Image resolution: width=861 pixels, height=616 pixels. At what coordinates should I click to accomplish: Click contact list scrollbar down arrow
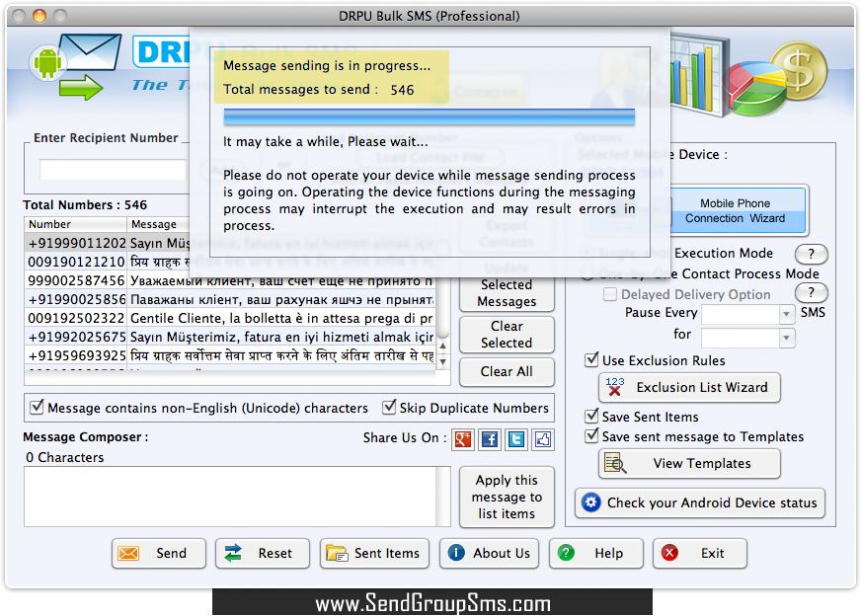(x=442, y=362)
